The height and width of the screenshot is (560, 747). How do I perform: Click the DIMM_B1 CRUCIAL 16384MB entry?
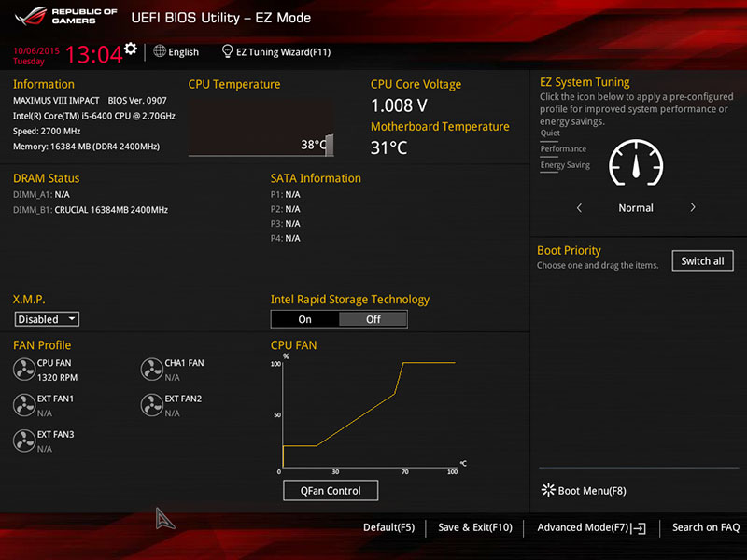point(91,210)
